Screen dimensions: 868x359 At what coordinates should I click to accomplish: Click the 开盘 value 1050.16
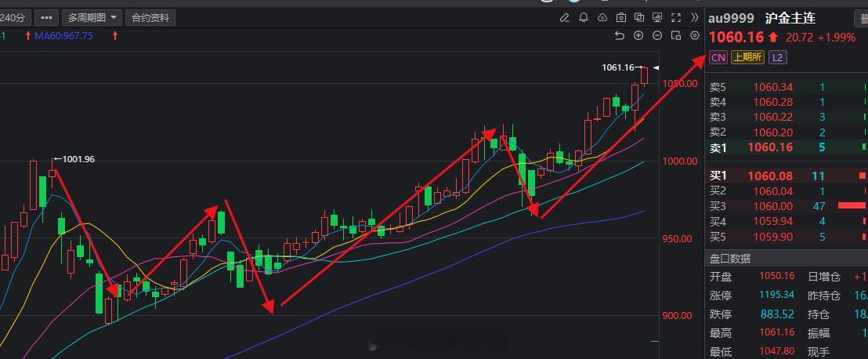coord(775,277)
